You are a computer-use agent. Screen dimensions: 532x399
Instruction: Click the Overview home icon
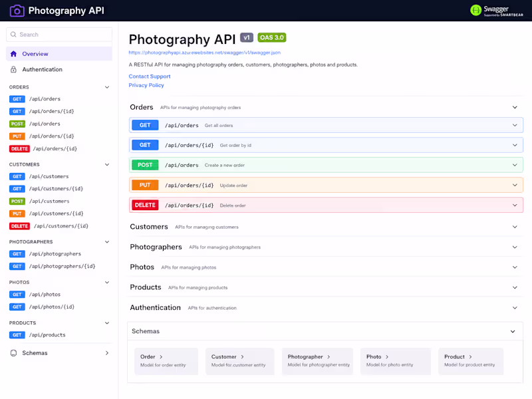click(13, 54)
